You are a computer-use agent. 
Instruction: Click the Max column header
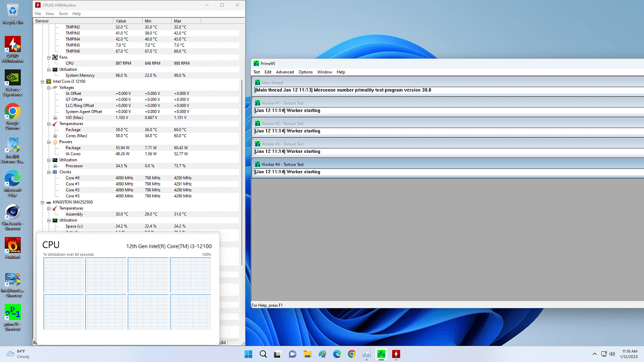[x=186, y=21]
